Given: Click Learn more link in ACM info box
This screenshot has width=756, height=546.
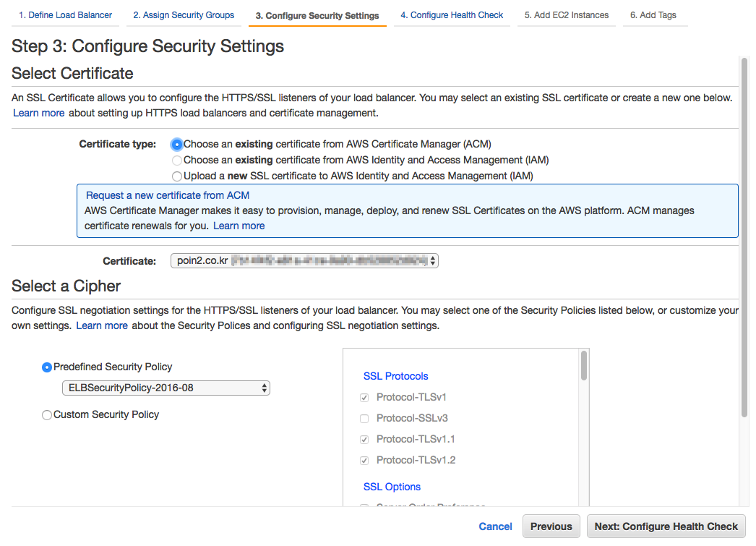Looking at the screenshot, I should pyautogui.click(x=239, y=226).
